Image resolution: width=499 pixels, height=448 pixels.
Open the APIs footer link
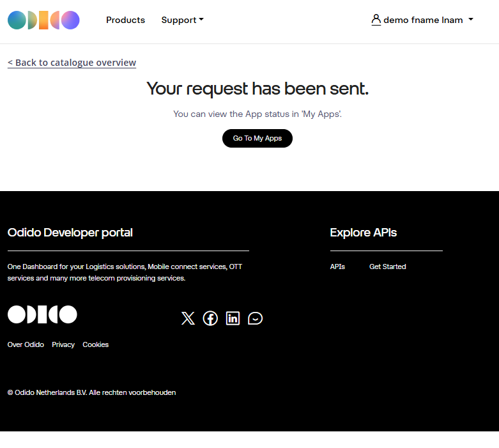pyautogui.click(x=337, y=266)
